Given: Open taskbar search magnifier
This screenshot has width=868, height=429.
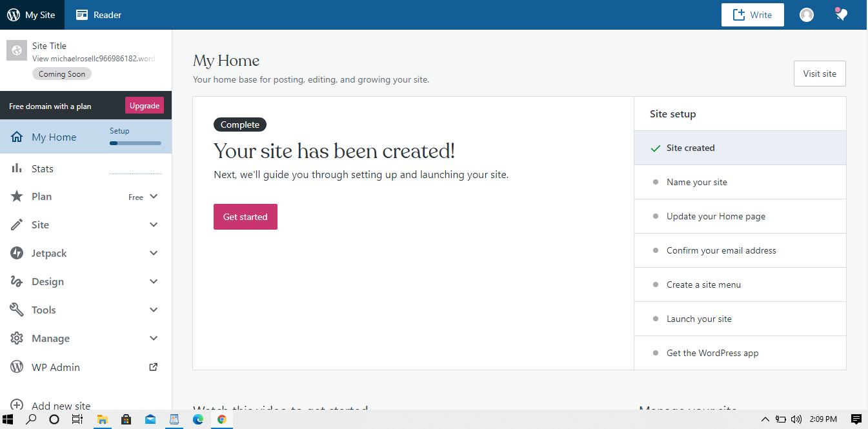Looking at the screenshot, I should coord(31,419).
